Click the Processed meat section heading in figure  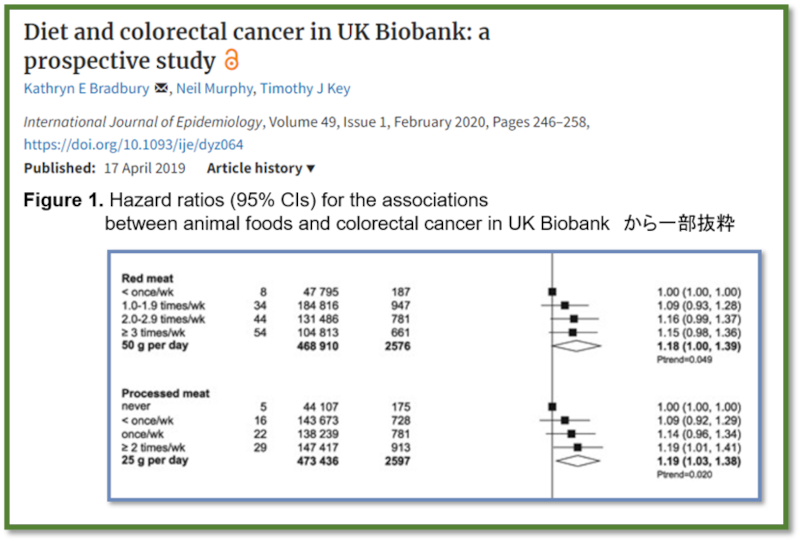tap(166, 394)
